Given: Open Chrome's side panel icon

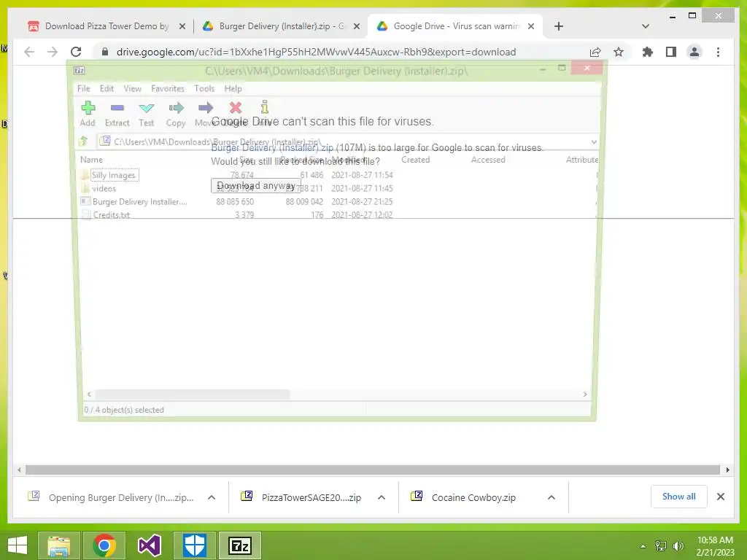Looking at the screenshot, I should point(671,52).
